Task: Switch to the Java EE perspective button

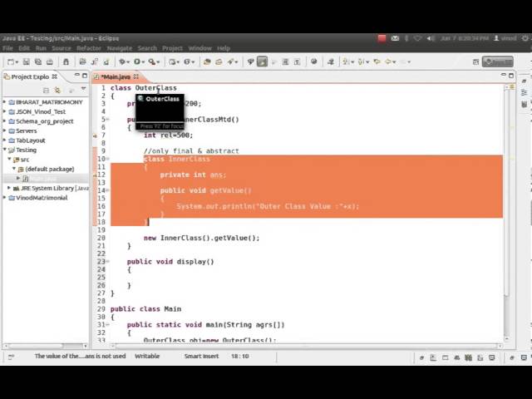Action: 498,62
